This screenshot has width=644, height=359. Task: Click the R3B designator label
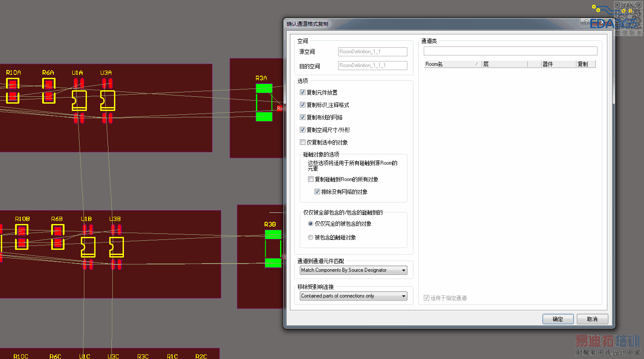(x=270, y=224)
